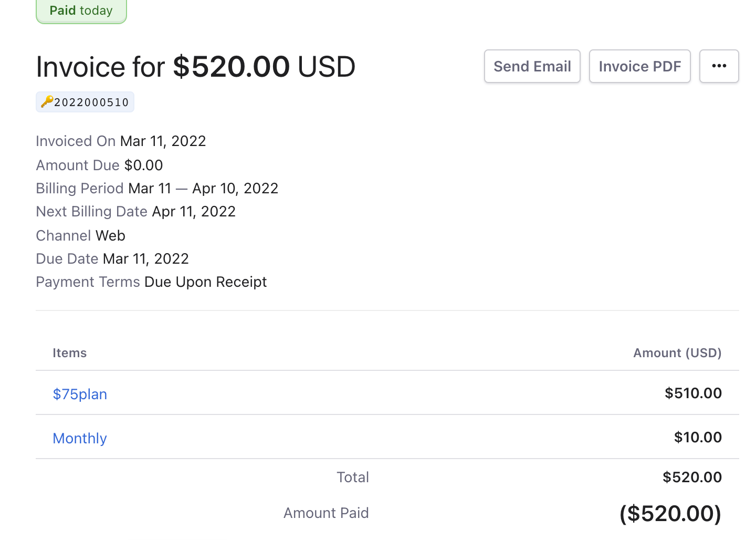756x540 pixels.
Task: Click the Payment Terms Due Upon Receipt
Action: [205, 282]
